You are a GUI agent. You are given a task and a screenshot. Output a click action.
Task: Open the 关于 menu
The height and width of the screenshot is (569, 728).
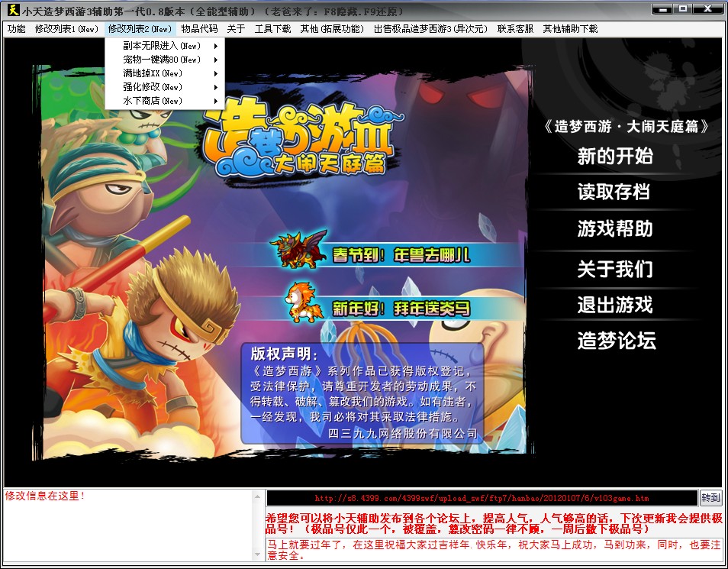pos(236,29)
